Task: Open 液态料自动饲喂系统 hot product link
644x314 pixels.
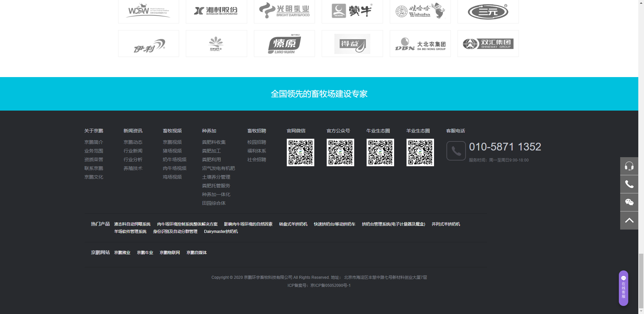Action: (x=132, y=224)
